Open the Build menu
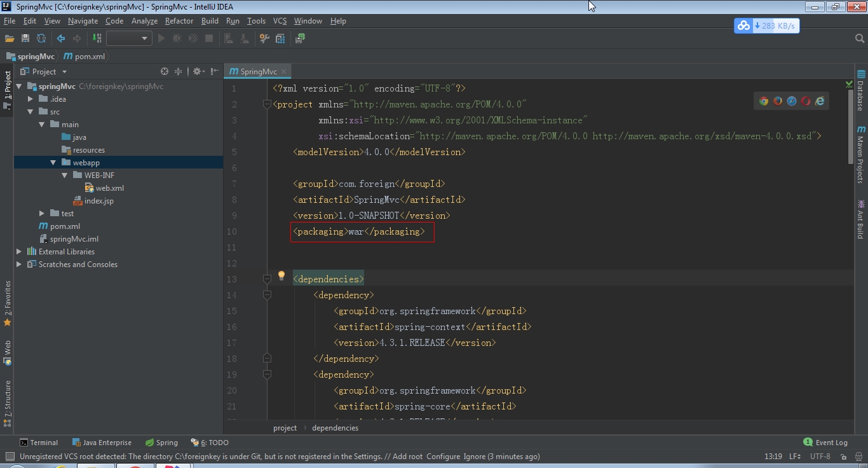This screenshot has width=868, height=468. coord(210,21)
